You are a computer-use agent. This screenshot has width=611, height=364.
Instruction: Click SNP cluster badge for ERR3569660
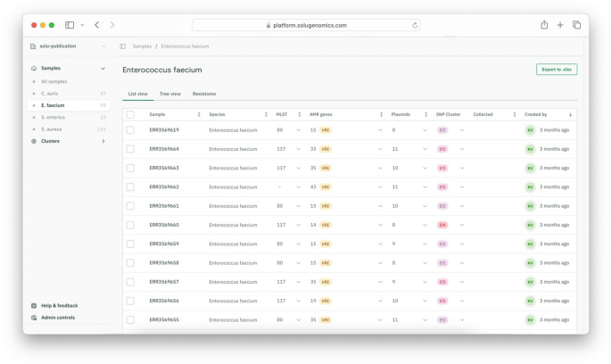click(442, 225)
